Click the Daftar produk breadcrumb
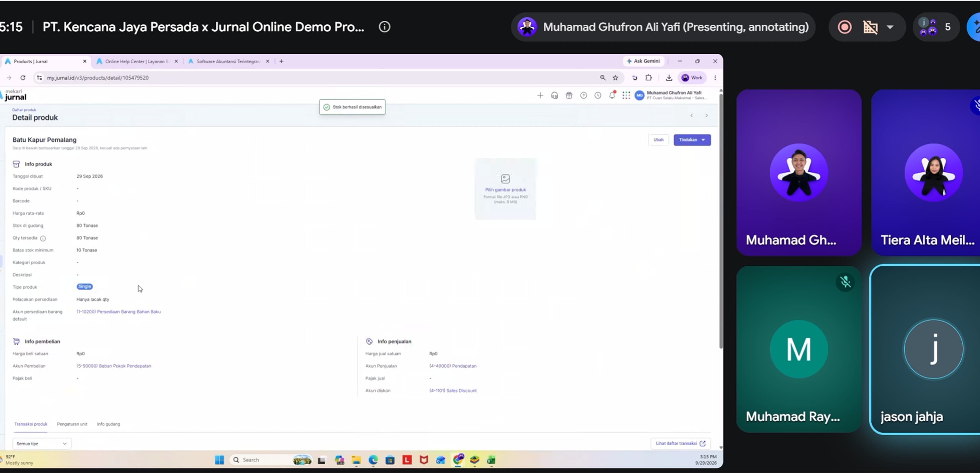 (24, 110)
